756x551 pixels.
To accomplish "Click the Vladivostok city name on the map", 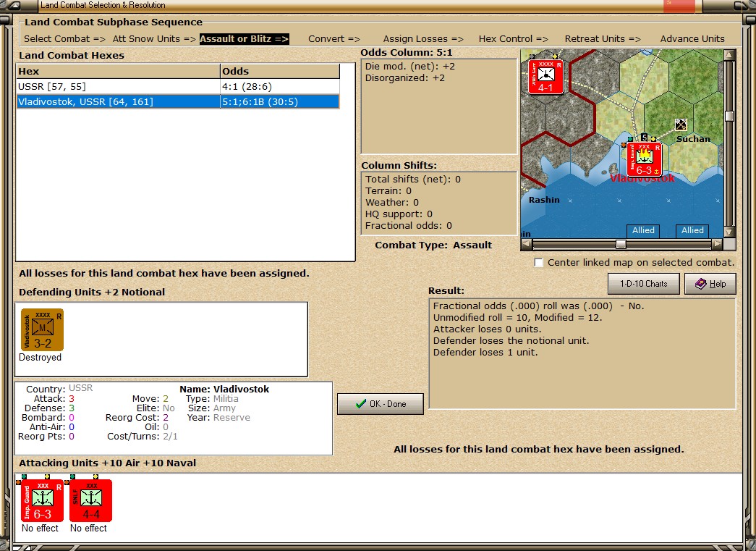I will [x=642, y=178].
